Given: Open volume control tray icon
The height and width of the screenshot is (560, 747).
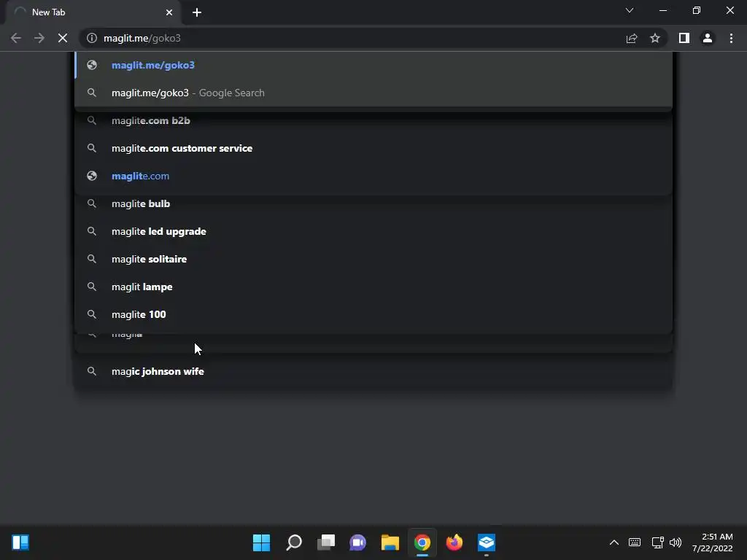Looking at the screenshot, I should click(675, 542).
